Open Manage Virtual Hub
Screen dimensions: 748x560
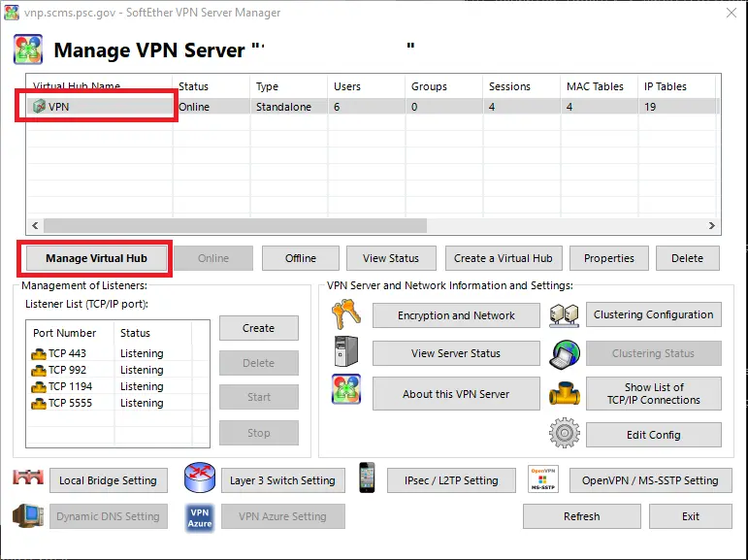[96, 258]
